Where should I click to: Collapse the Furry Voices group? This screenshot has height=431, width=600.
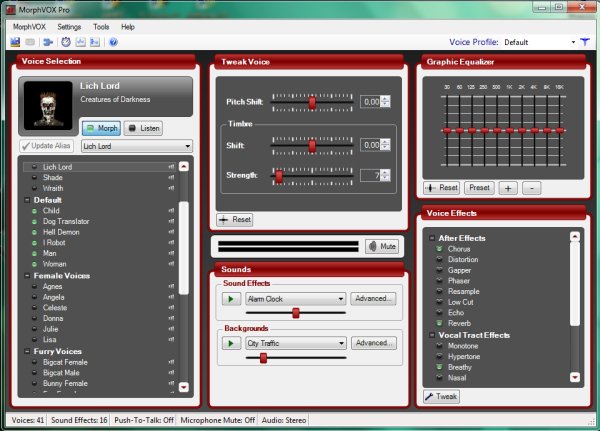(27, 351)
